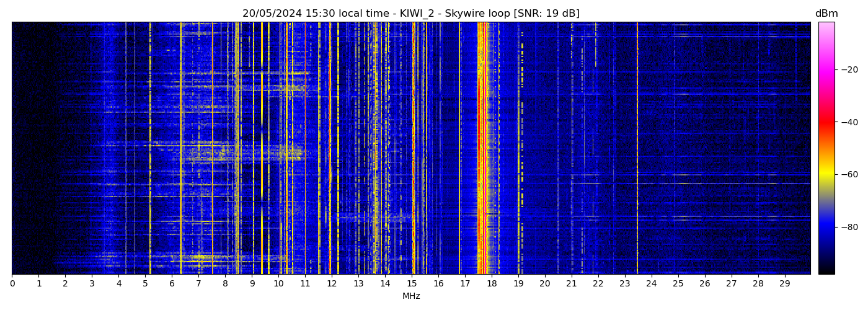The height and width of the screenshot is (310, 868).
Task: Click the 10 tick label on the frequency axis
Action: pos(278,284)
